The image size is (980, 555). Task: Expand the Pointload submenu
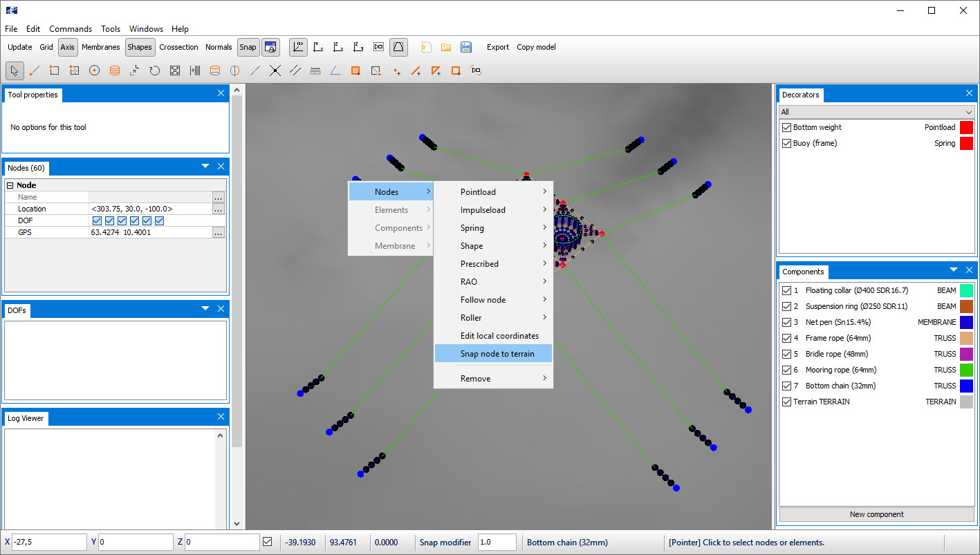[x=494, y=192]
